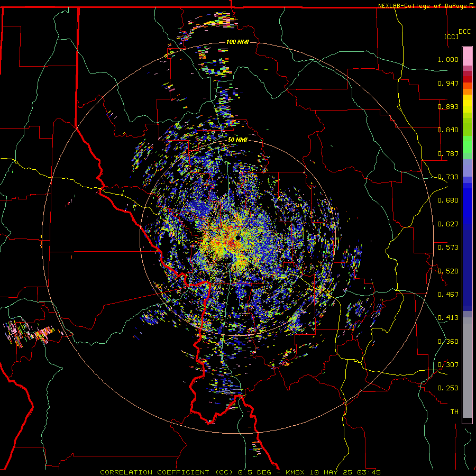Click the 1.000 scale value
Screen dimensions: 476x476
coord(448,59)
